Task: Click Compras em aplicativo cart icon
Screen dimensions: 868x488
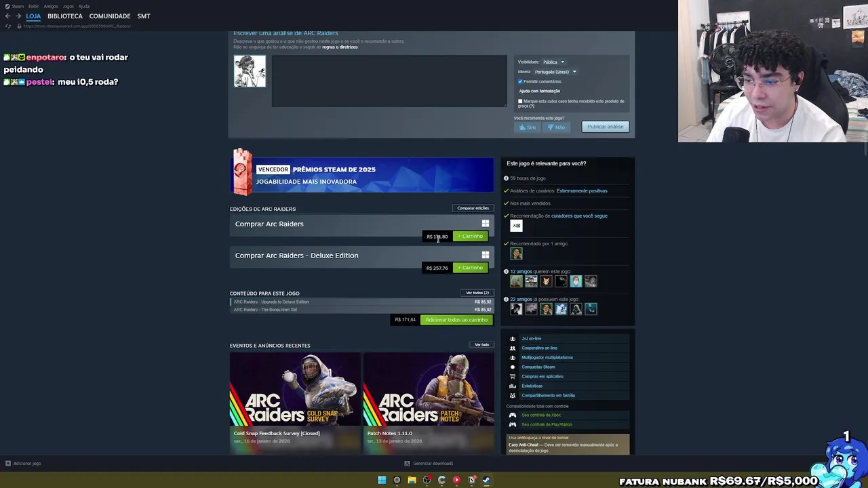Action: coord(513,376)
